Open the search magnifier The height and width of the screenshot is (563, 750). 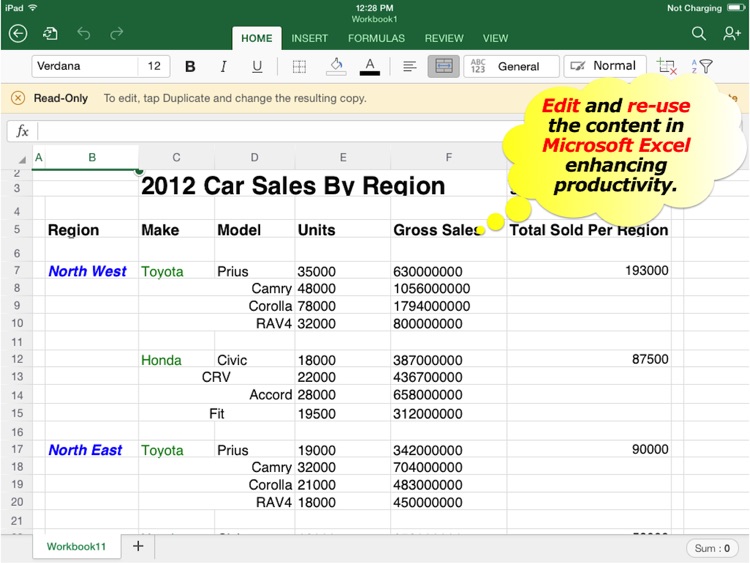point(699,33)
